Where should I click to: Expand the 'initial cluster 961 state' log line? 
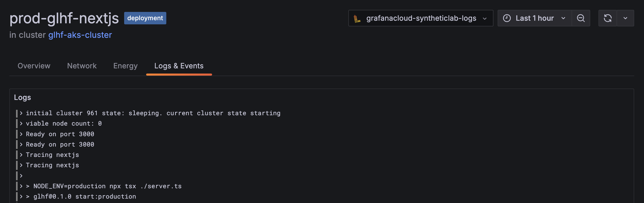[21, 113]
